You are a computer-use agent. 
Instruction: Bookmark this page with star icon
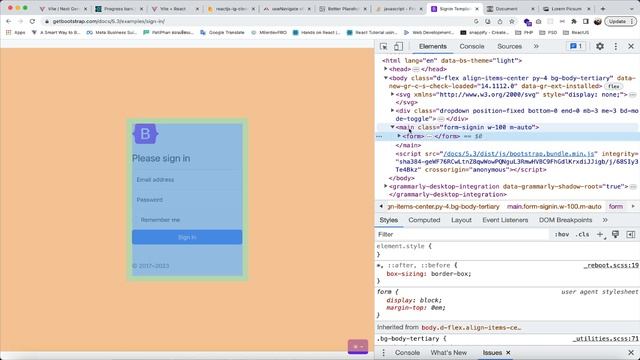[511, 21]
